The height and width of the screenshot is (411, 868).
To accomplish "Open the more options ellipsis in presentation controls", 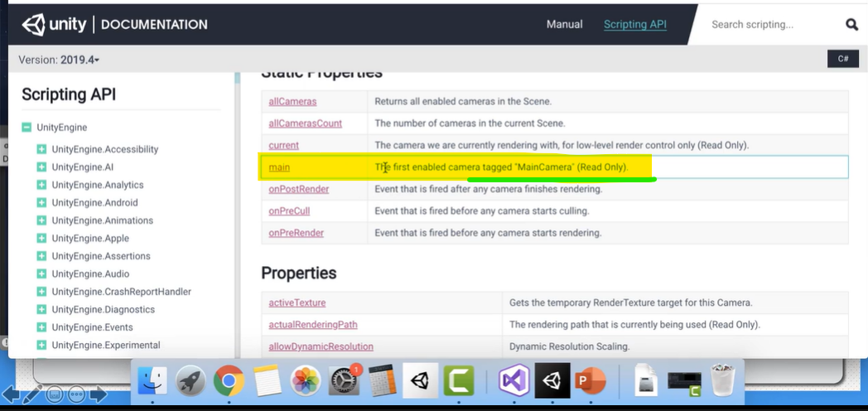I will (x=76, y=394).
